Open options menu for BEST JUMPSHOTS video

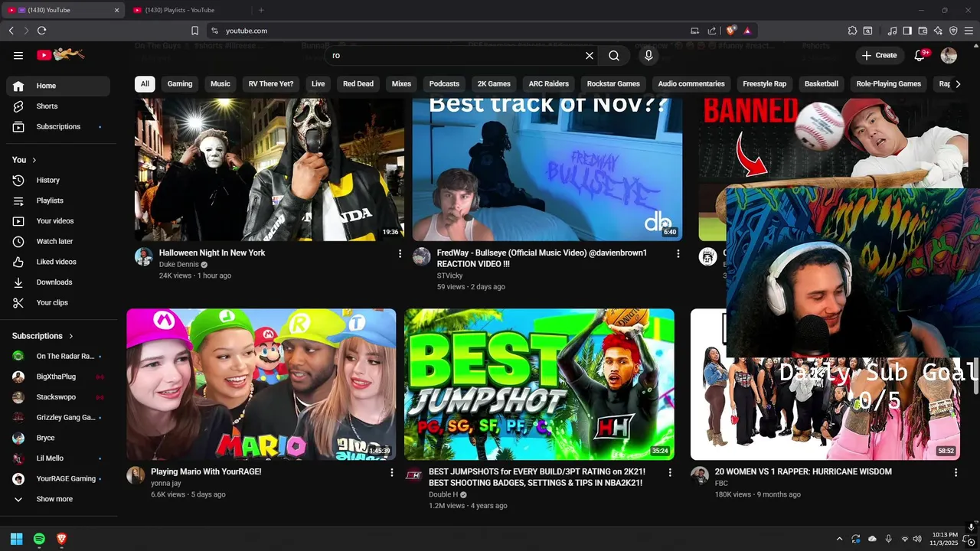[670, 473]
